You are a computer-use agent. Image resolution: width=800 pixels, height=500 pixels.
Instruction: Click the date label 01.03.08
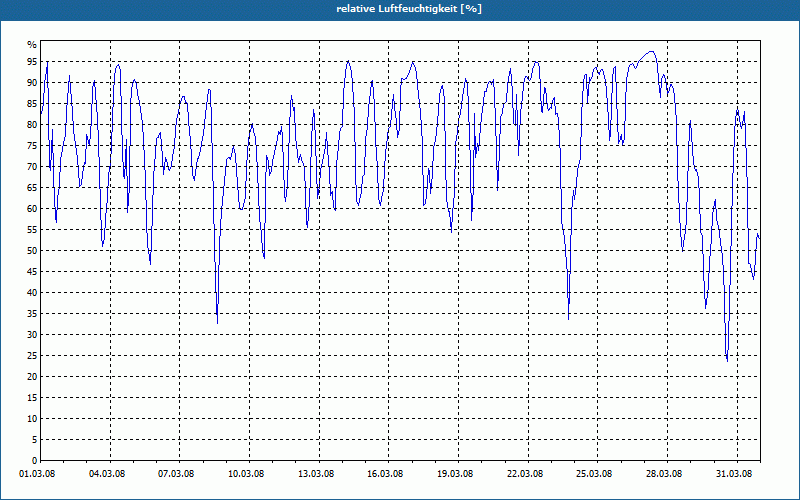coord(37,474)
